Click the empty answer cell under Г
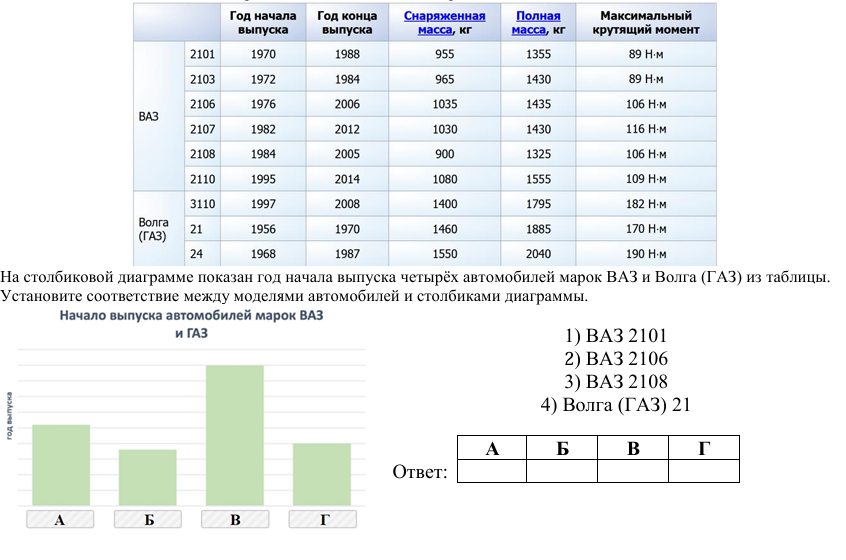Viewport: 846px width, 560px height. (x=704, y=471)
